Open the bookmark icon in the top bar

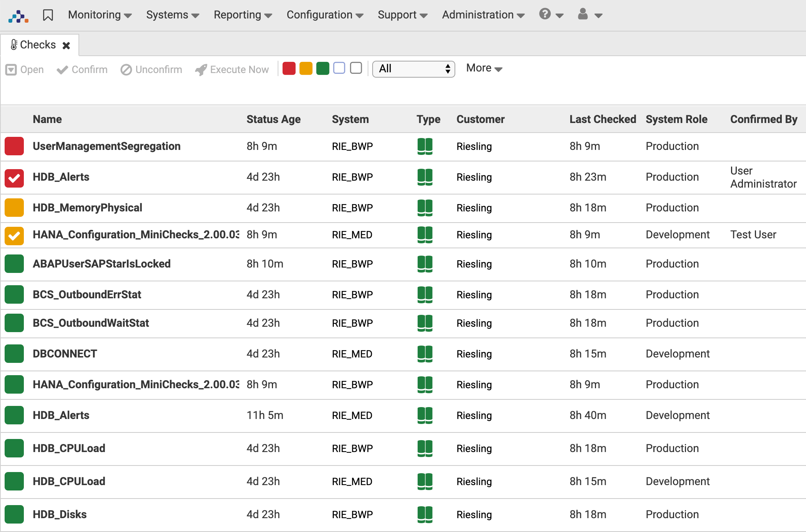coord(48,15)
